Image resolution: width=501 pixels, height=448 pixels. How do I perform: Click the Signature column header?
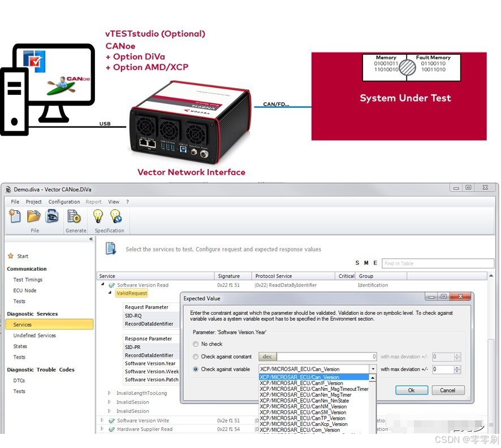click(233, 276)
